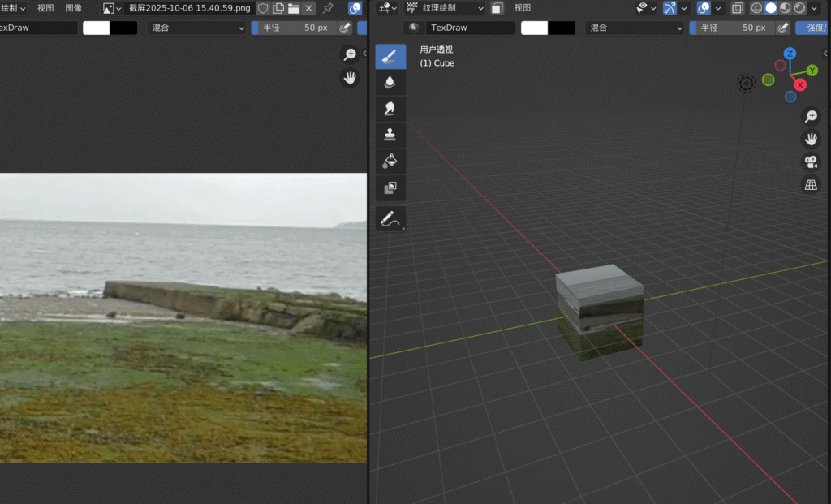Toggle face selection masking next to mode dropdown
This screenshot has width=831, height=504.
tap(497, 8)
